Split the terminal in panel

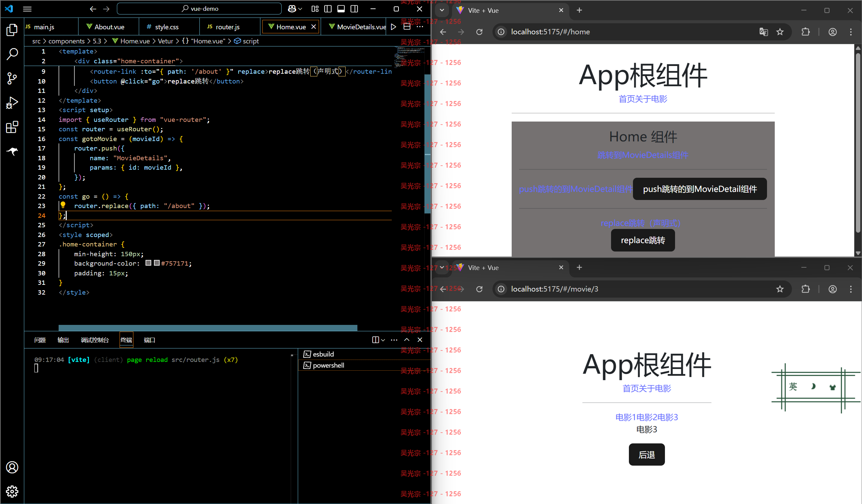tap(375, 339)
